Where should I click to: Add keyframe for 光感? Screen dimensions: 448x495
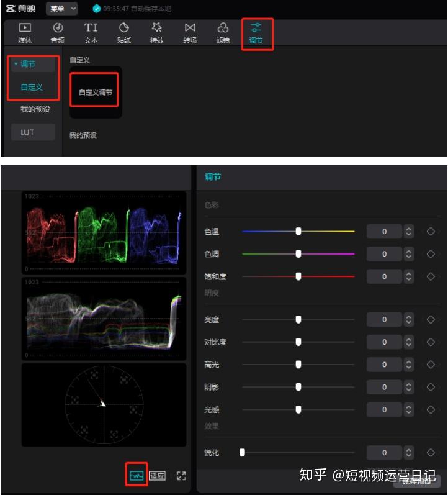coord(431,409)
